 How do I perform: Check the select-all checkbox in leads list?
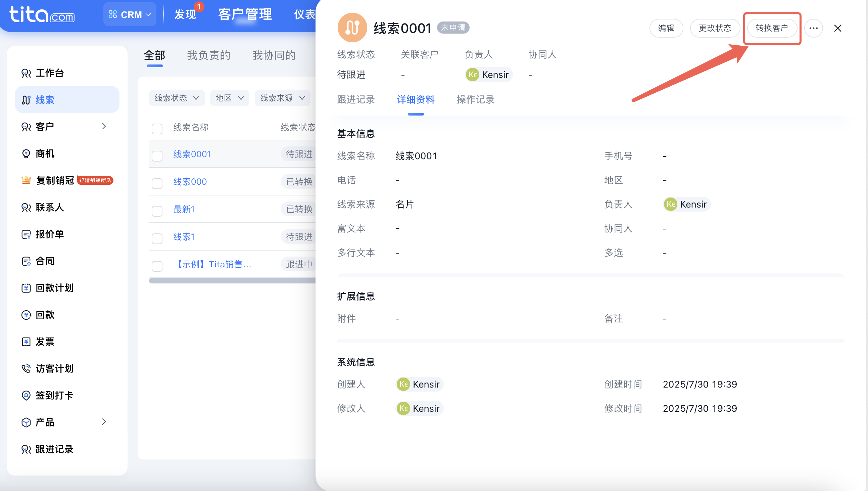pyautogui.click(x=157, y=129)
